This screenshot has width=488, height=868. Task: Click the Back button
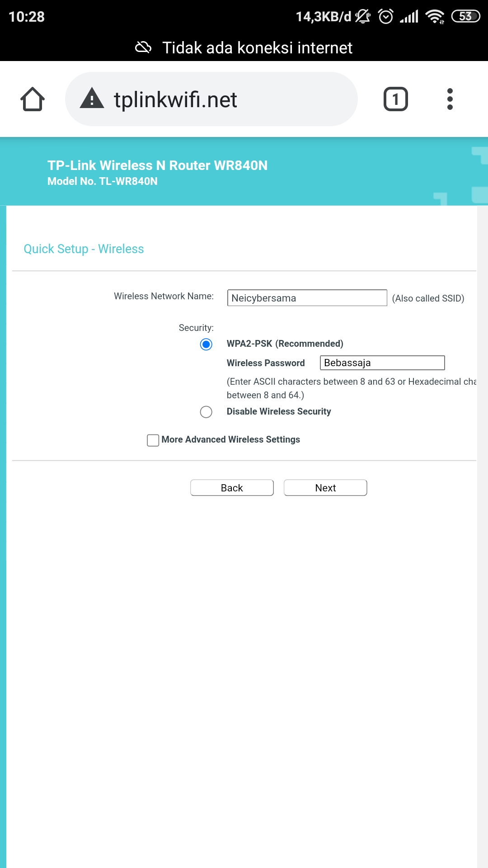pos(232,488)
